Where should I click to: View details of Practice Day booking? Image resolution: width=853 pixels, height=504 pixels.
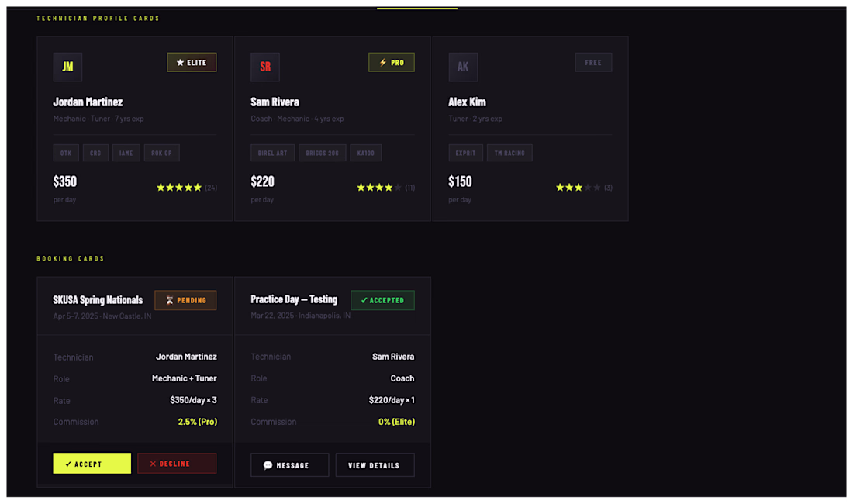click(x=375, y=465)
